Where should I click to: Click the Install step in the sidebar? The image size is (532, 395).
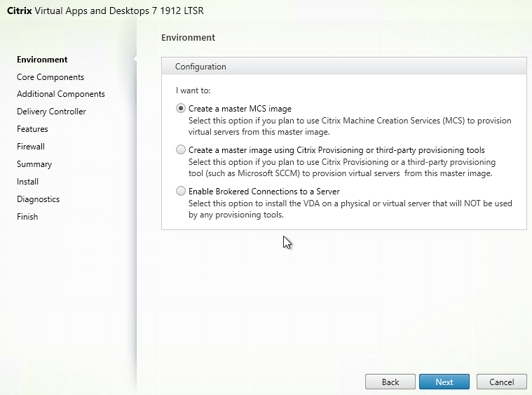tap(27, 182)
